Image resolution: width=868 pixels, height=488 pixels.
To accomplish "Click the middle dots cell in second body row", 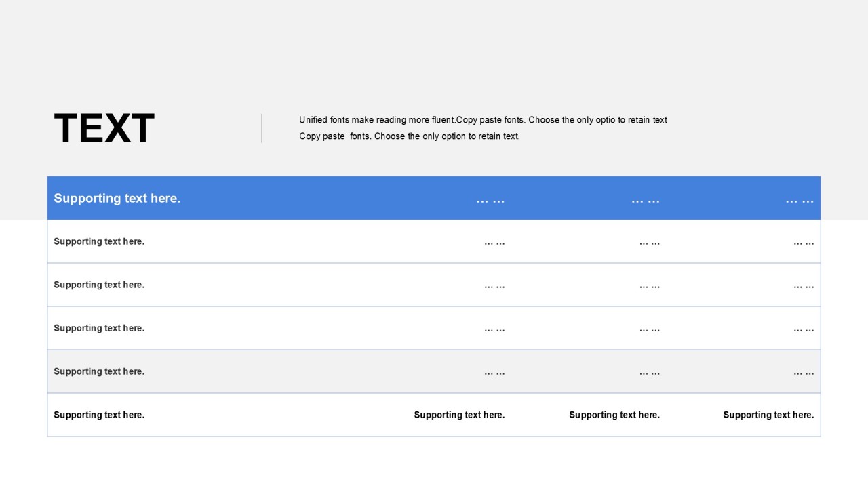I will tap(649, 285).
